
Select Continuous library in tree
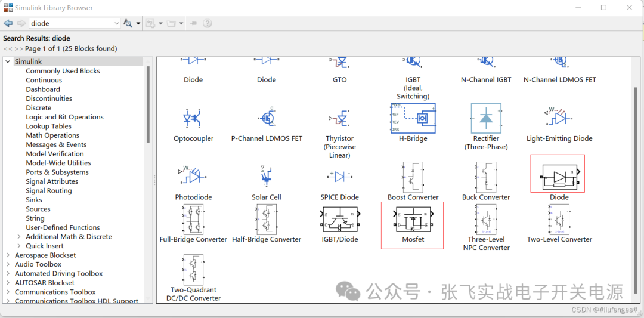[44, 80]
